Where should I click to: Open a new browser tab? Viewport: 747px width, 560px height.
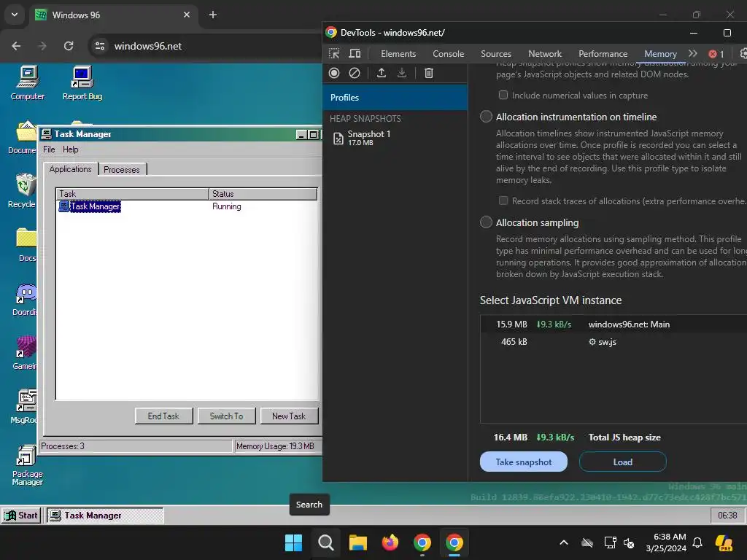click(x=213, y=15)
